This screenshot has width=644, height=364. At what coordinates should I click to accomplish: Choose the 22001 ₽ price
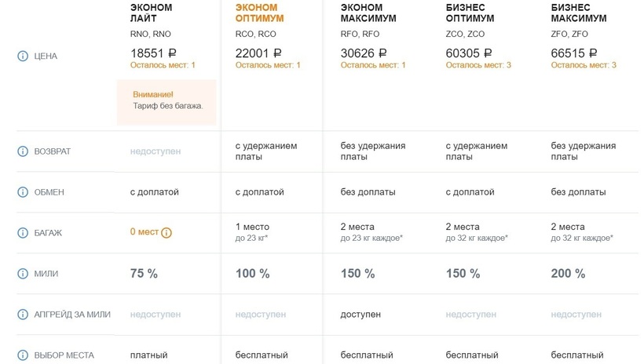coord(258,53)
